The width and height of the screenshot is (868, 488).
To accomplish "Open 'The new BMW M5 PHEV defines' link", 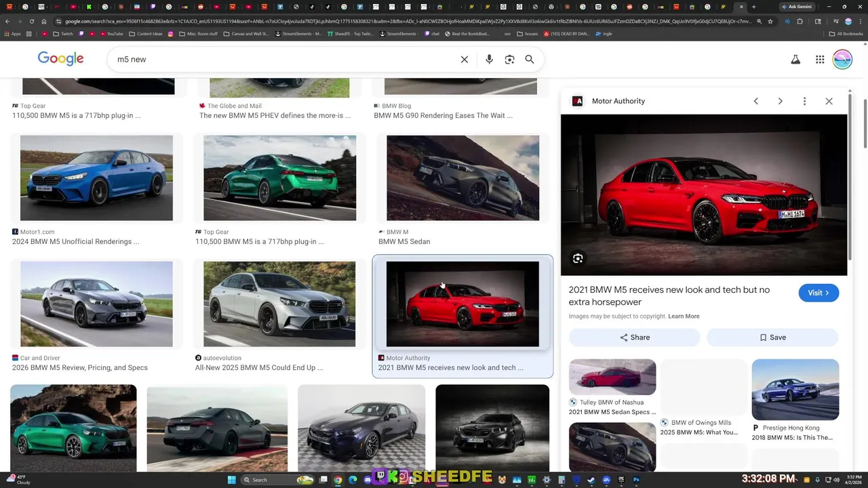I will (x=275, y=116).
